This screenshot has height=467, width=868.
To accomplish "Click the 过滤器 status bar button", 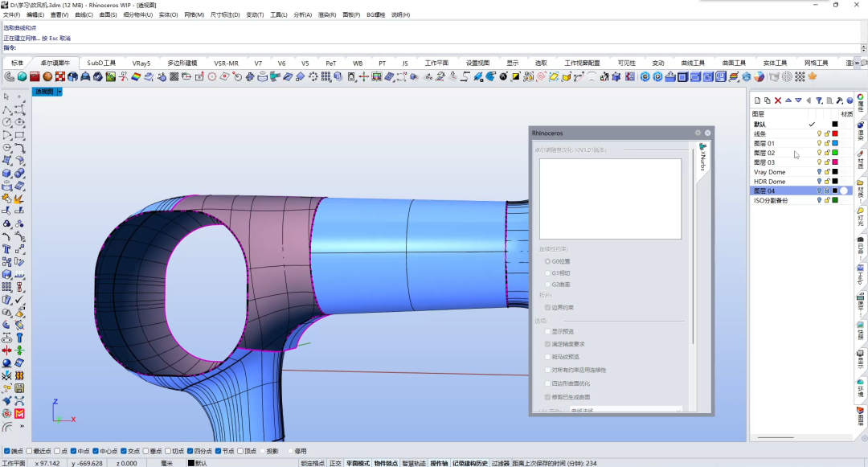I will pos(501,463).
